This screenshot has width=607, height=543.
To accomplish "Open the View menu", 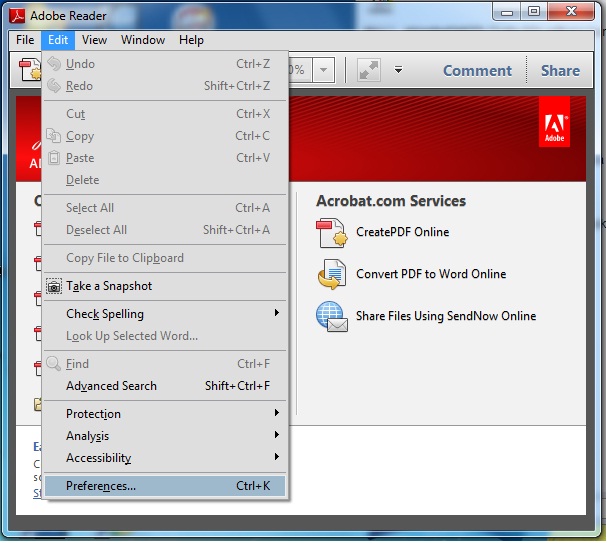I will click(94, 40).
